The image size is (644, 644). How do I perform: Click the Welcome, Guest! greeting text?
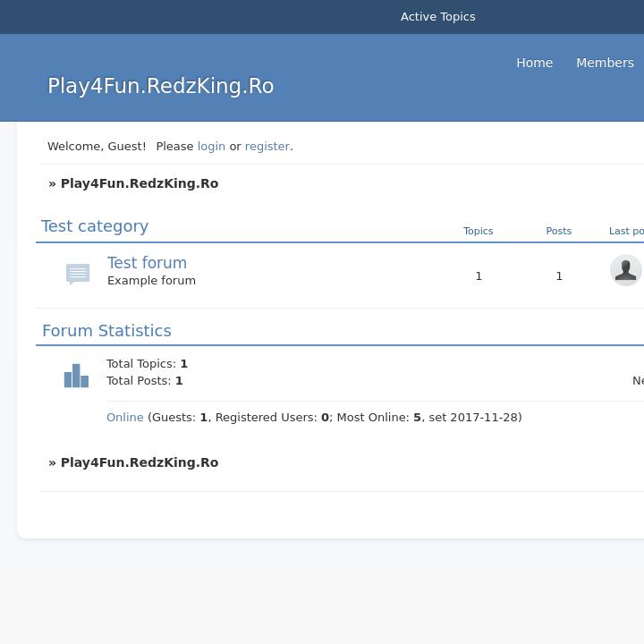click(x=97, y=146)
